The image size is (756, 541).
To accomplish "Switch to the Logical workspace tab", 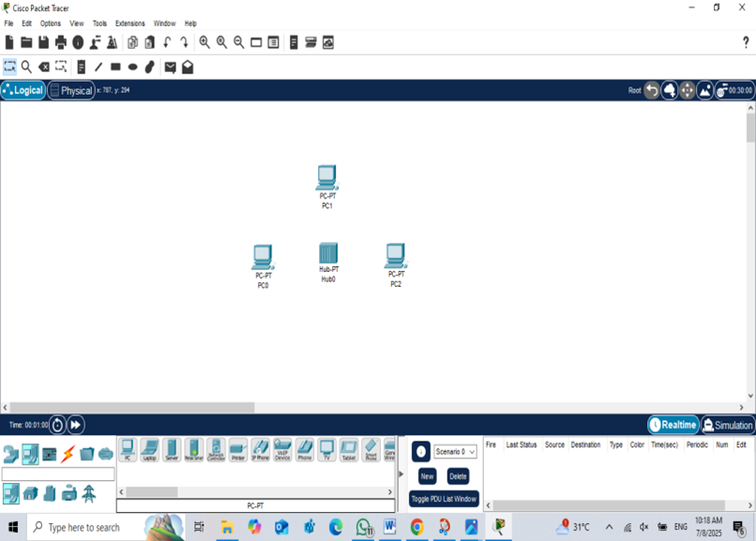I will (x=23, y=90).
